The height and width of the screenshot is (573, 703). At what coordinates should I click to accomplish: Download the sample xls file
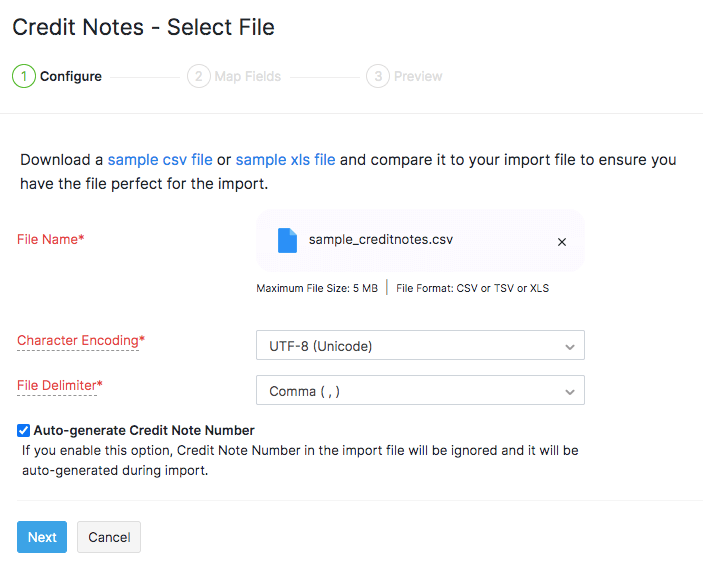[x=286, y=159]
